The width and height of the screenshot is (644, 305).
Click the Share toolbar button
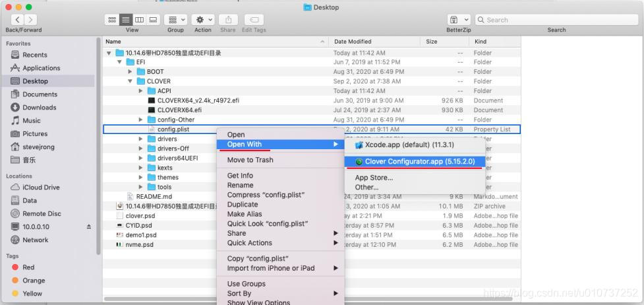click(228, 19)
